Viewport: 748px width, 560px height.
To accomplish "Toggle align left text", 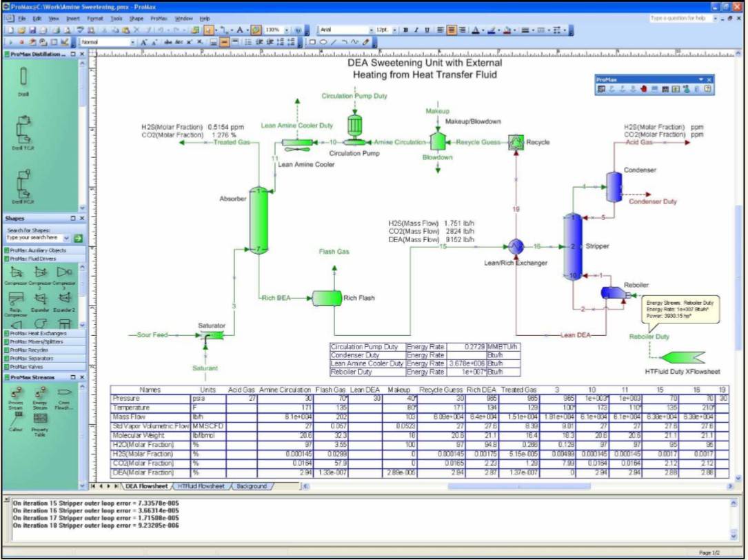I will point(440,30).
